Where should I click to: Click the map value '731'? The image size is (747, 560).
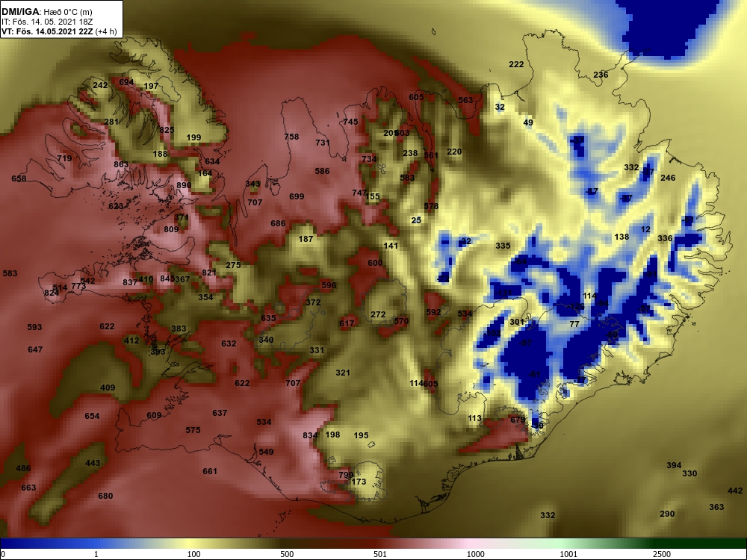click(x=323, y=143)
